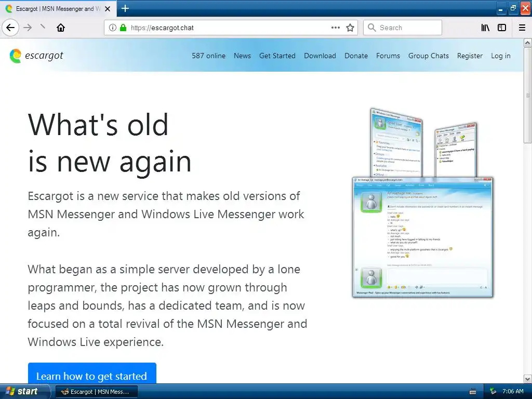Open the browser home page icon

[x=61, y=28]
